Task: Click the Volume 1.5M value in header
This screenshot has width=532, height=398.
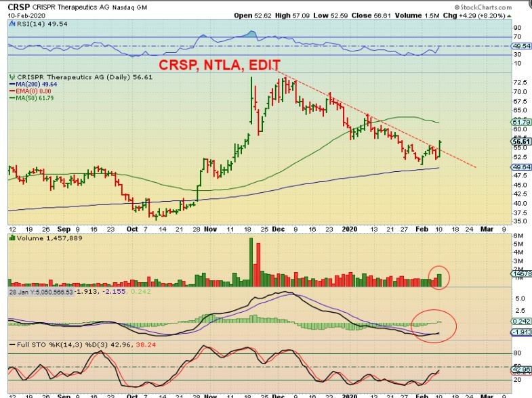Action: click(417, 16)
